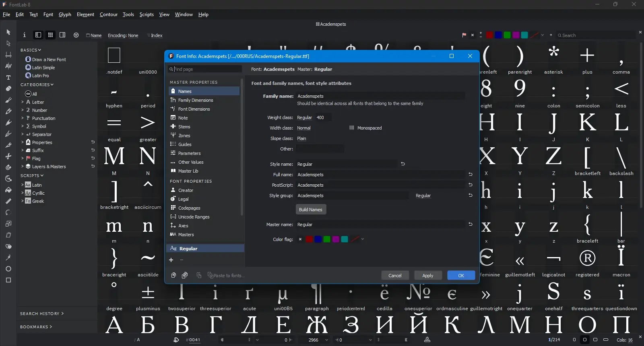The height and width of the screenshot is (346, 644).
Task: Reset the Master name field
Action: [471, 224]
